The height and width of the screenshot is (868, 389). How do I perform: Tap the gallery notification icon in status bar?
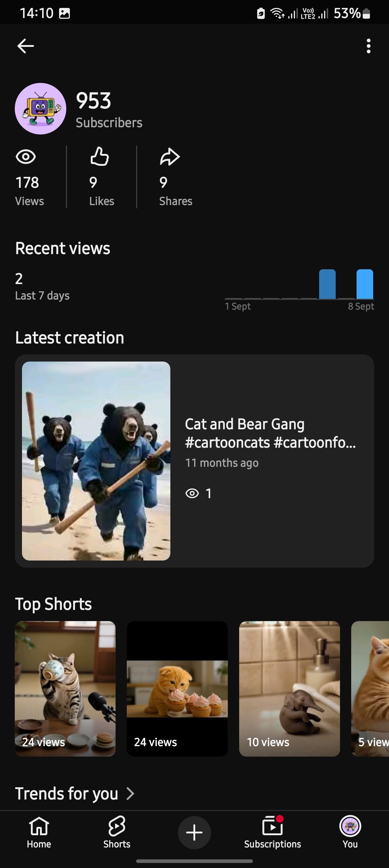[x=64, y=13]
